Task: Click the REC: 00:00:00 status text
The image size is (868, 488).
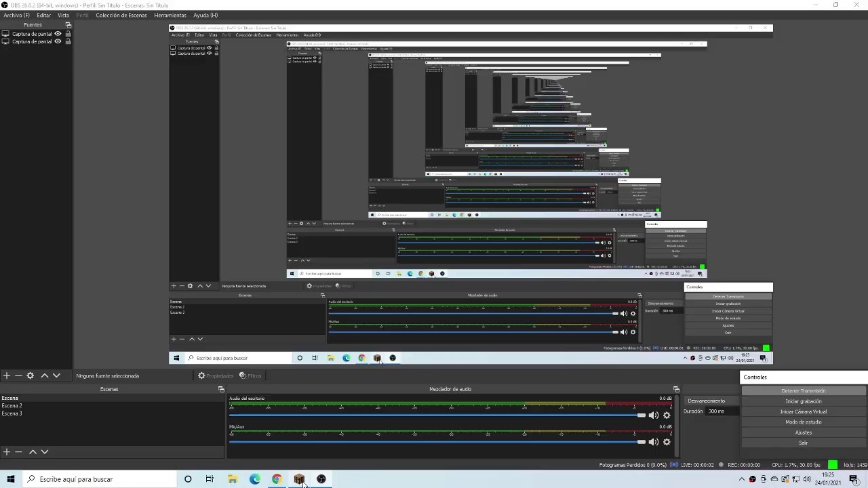Action: point(745,465)
